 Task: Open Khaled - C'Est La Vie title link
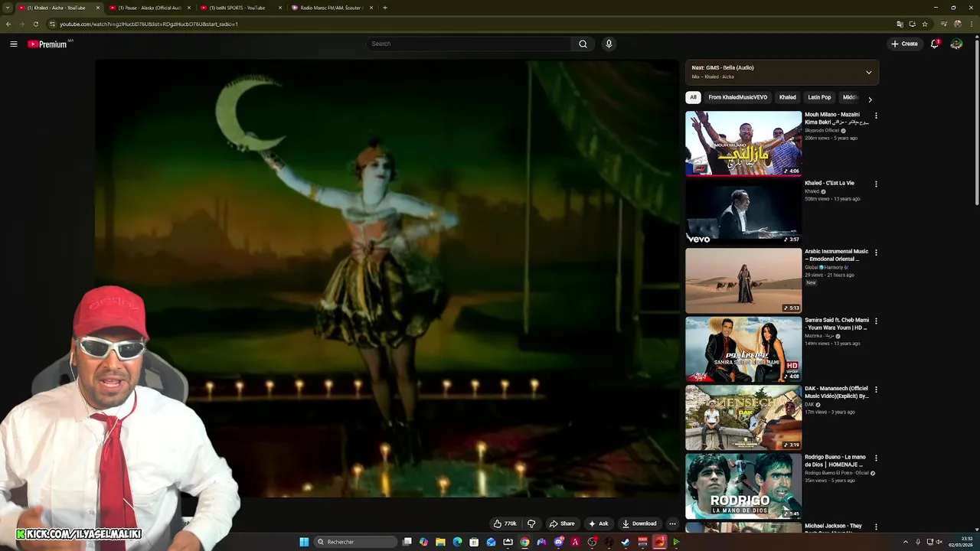(x=829, y=183)
